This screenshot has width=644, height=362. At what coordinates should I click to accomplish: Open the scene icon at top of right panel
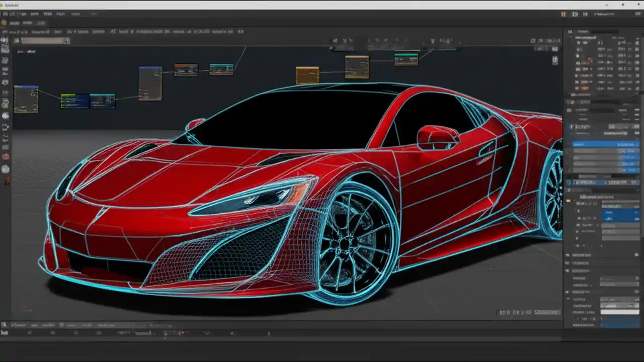(x=569, y=31)
